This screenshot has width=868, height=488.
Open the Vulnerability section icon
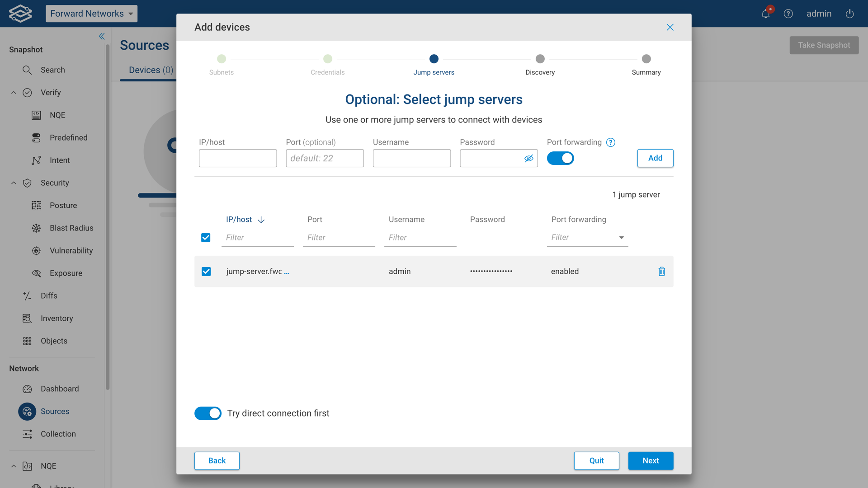[x=36, y=251]
